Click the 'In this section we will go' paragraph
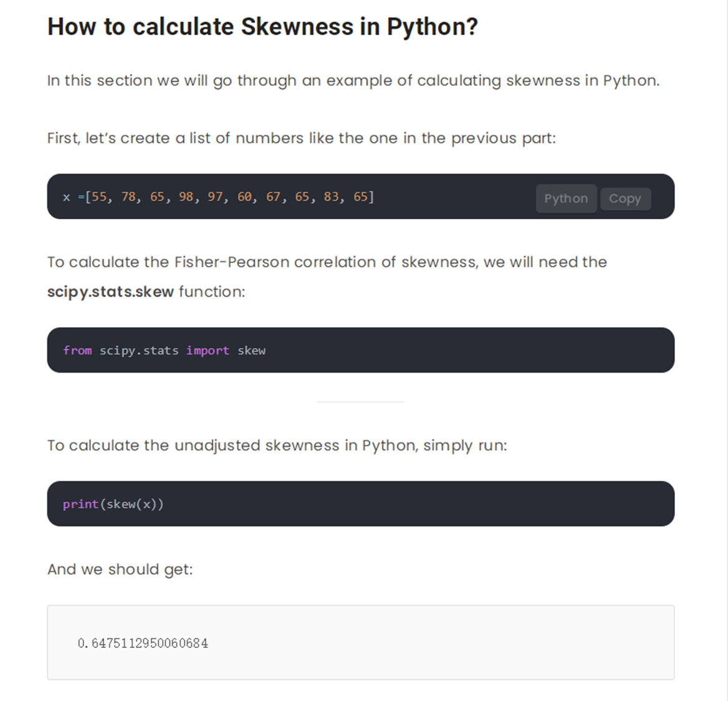The height and width of the screenshot is (701, 728). pyautogui.click(x=353, y=81)
